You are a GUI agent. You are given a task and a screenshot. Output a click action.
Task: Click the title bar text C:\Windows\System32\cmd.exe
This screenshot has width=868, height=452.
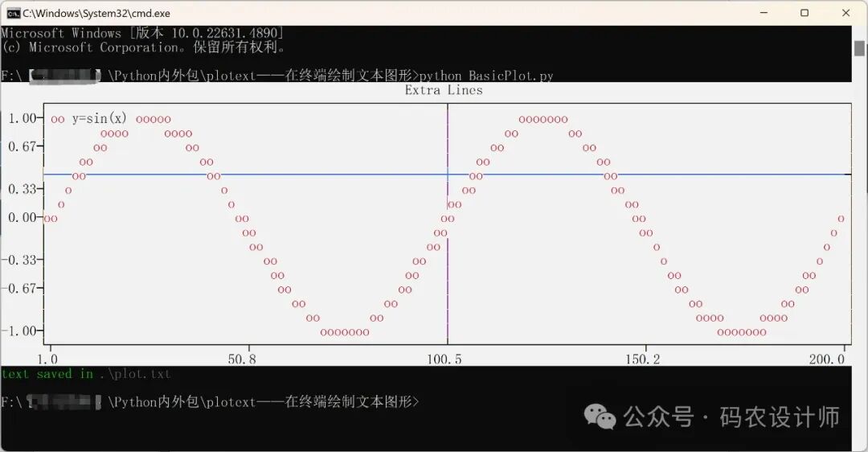96,13
